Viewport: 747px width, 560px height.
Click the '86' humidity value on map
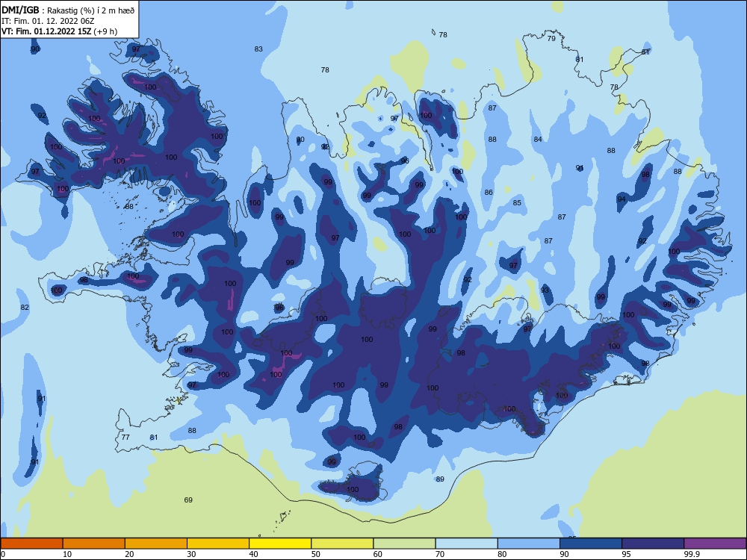pyautogui.click(x=489, y=192)
